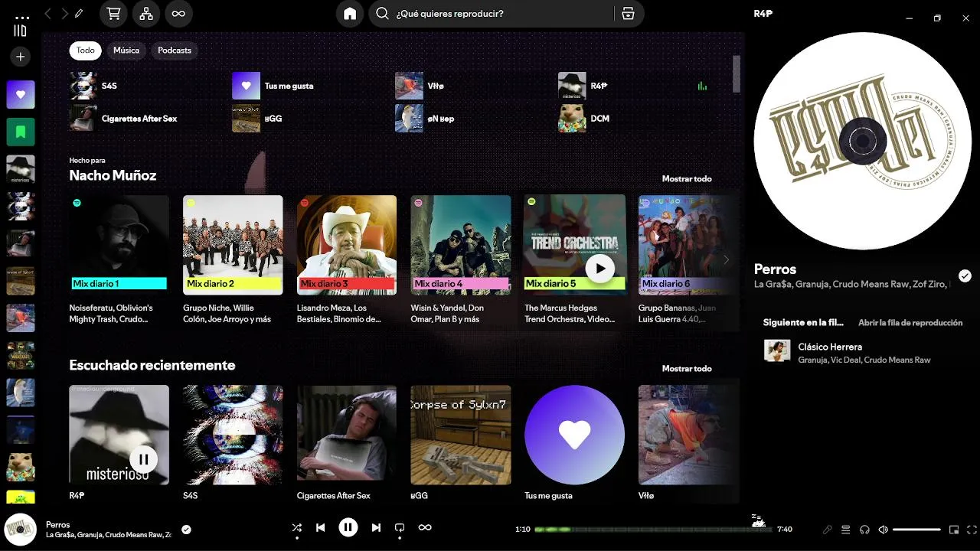Collapse Your Library with the library icon
The width and height of the screenshot is (980, 551).
coord(21,31)
